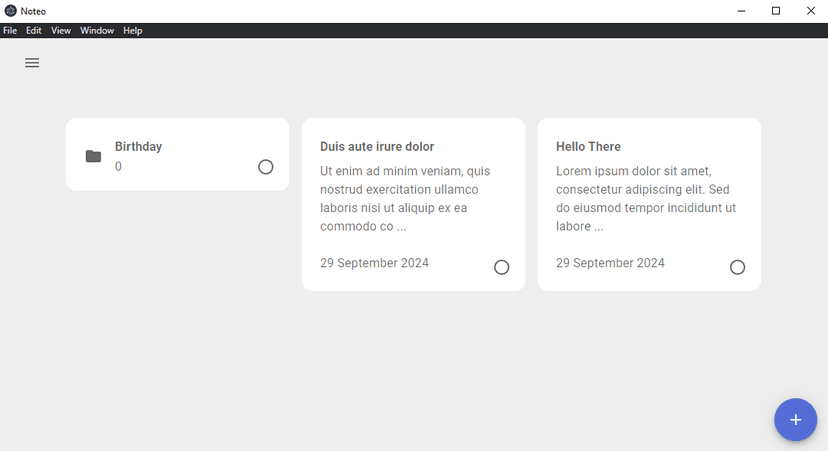Click the Lorem ipsum note preview text
Viewport: 828px width, 451px height.
[646, 199]
